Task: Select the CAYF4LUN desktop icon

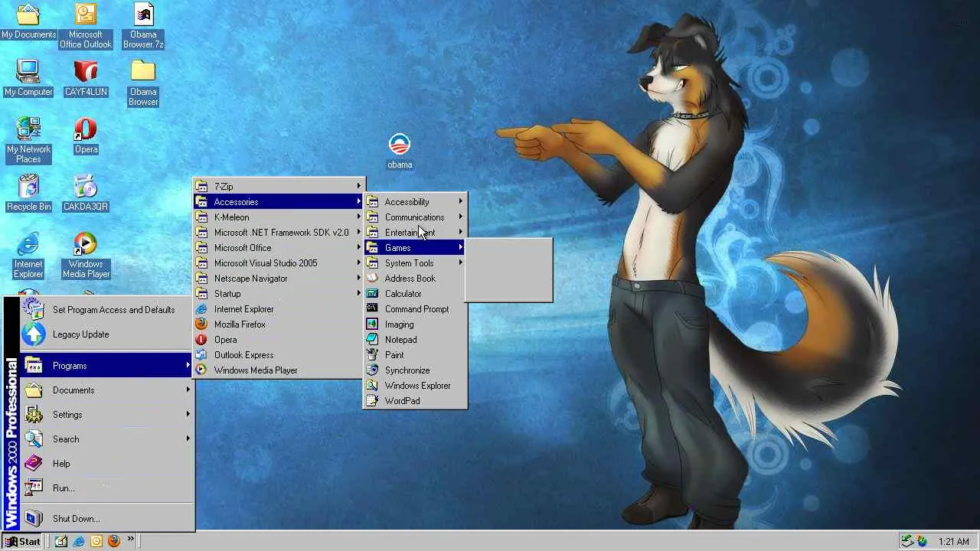Action: 86,78
